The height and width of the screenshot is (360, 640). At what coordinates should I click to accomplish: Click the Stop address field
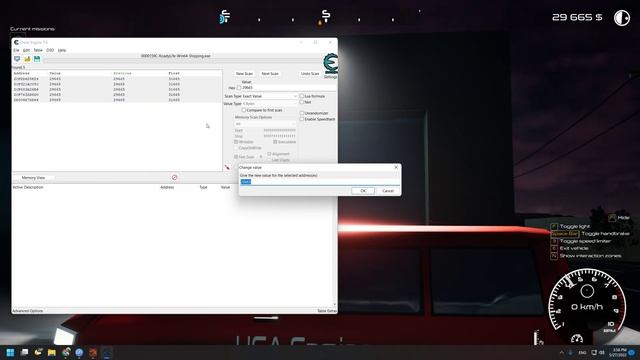click(x=280, y=136)
